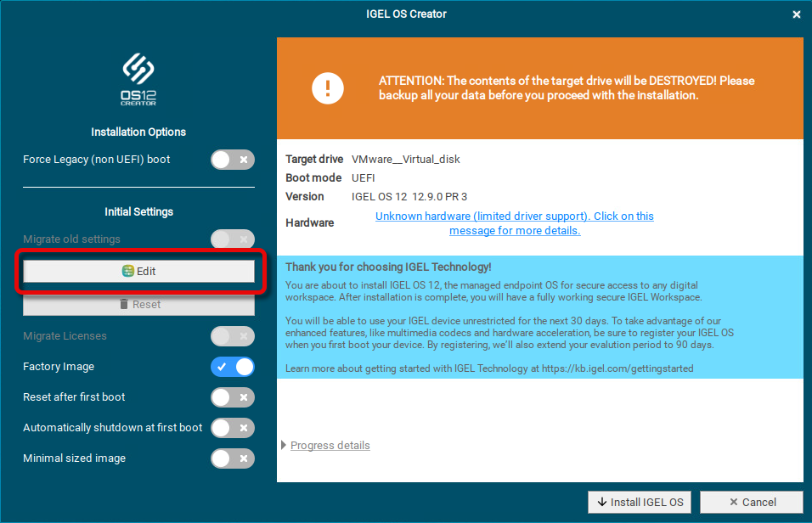The width and height of the screenshot is (812, 523).
Task: Click the Installation Options heading
Action: point(138,132)
